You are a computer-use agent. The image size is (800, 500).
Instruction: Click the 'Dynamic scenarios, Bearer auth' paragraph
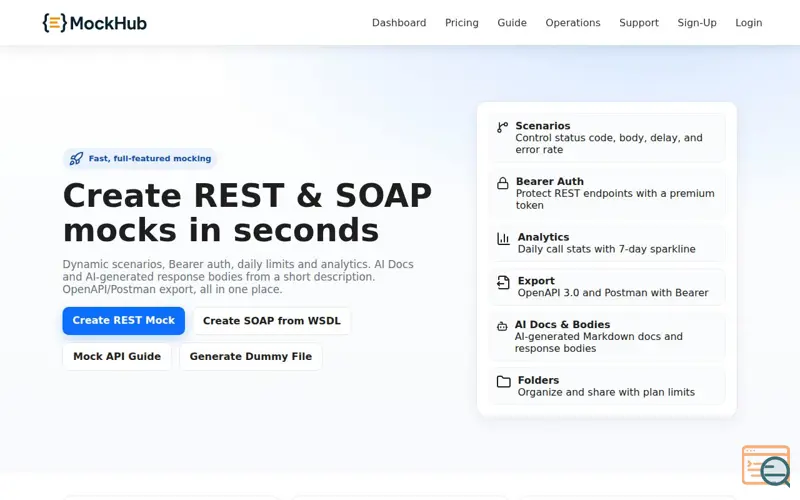[238, 277]
